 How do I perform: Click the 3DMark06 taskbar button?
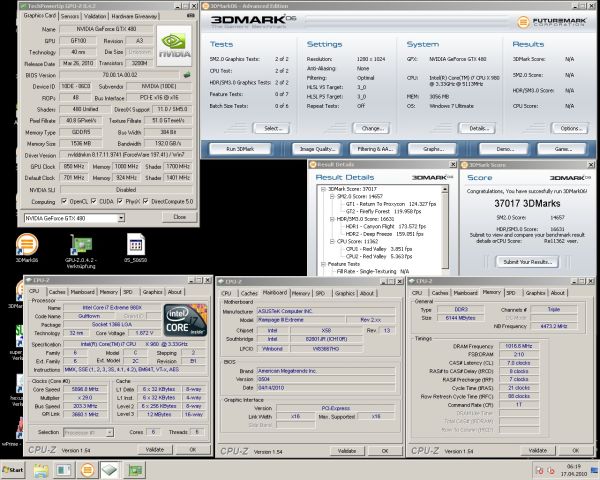[87, 470]
